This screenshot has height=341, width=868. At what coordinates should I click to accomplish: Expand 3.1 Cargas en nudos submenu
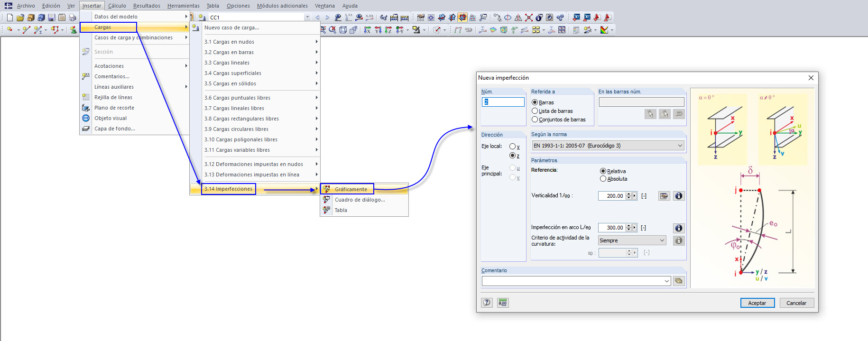[x=261, y=42]
